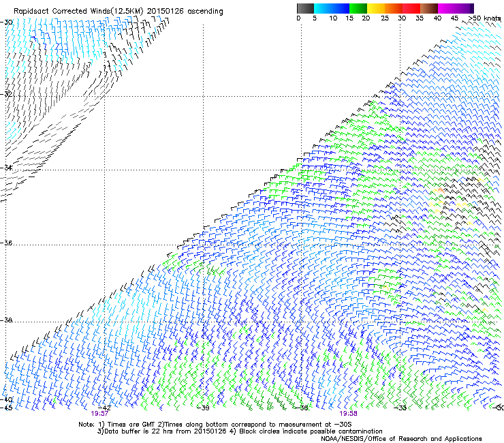Click the purple 19:58 swath time label

tap(349, 414)
